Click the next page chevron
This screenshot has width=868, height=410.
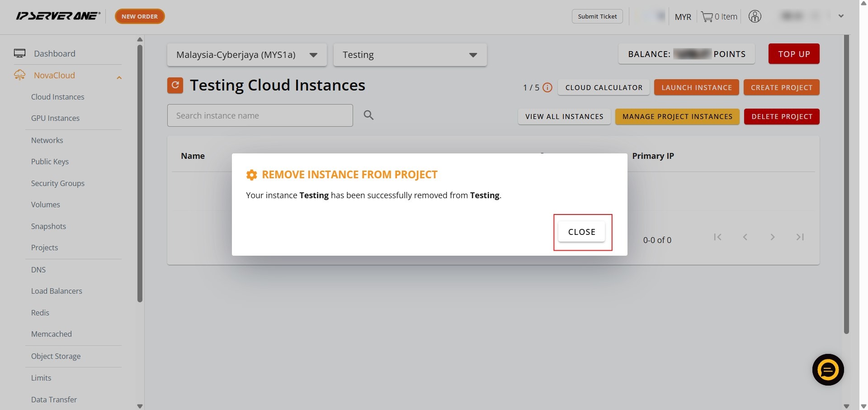(772, 237)
